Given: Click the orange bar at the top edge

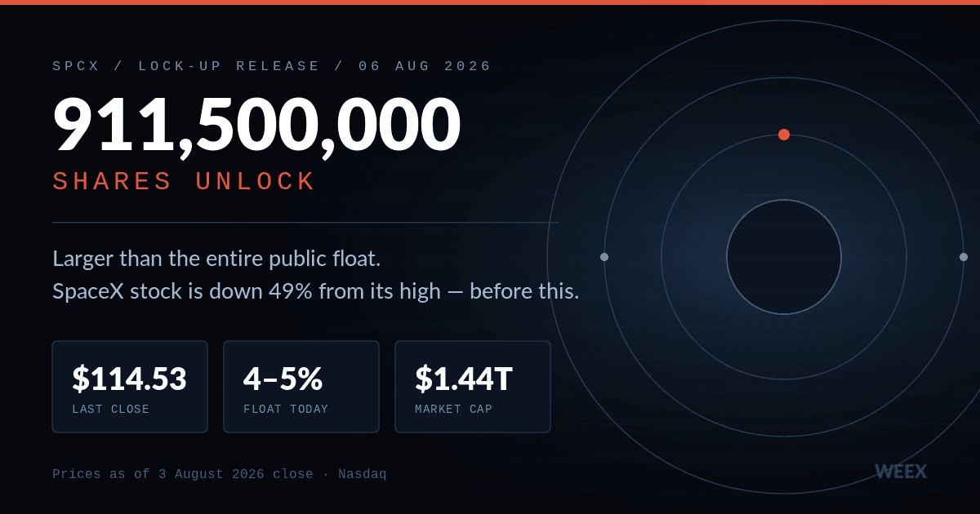Looking at the screenshot, I should [490, 2].
